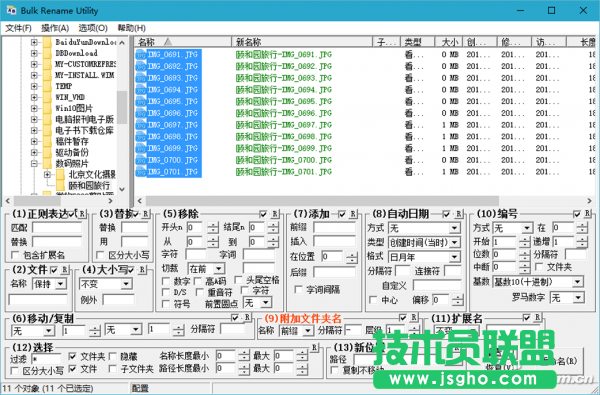
Task: Open the 帮助(H) menu
Action: click(131, 28)
